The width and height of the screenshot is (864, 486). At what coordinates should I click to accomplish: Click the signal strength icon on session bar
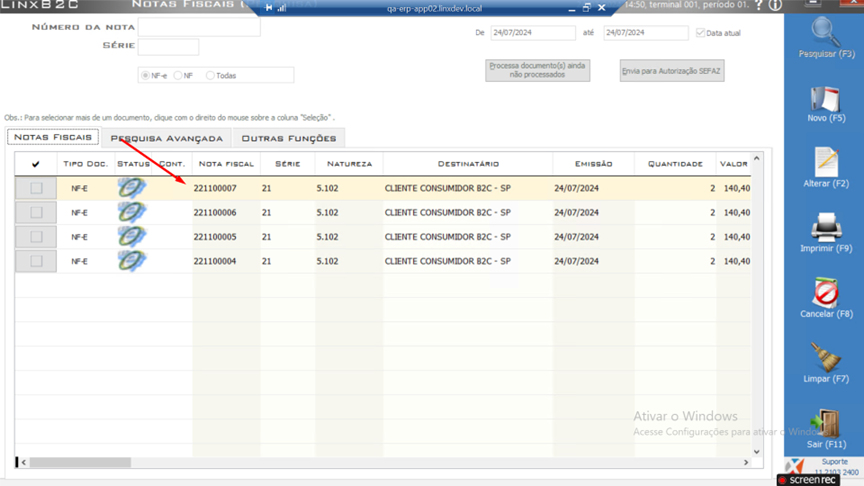pos(282,8)
